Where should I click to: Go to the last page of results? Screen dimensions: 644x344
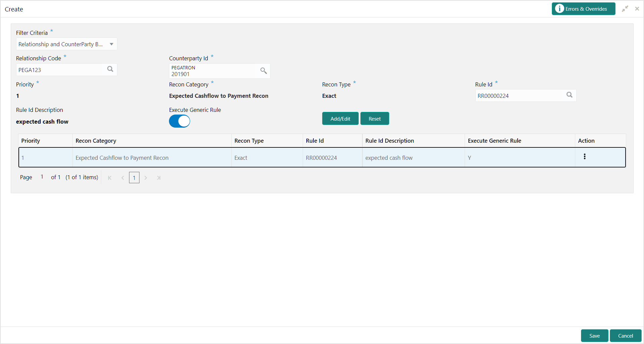(159, 178)
